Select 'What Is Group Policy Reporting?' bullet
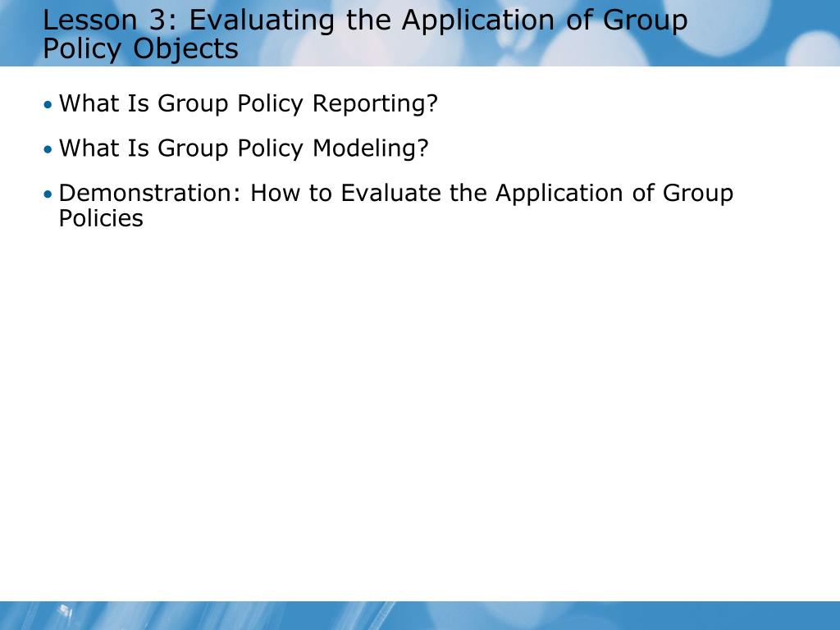The image size is (840, 630). (249, 103)
